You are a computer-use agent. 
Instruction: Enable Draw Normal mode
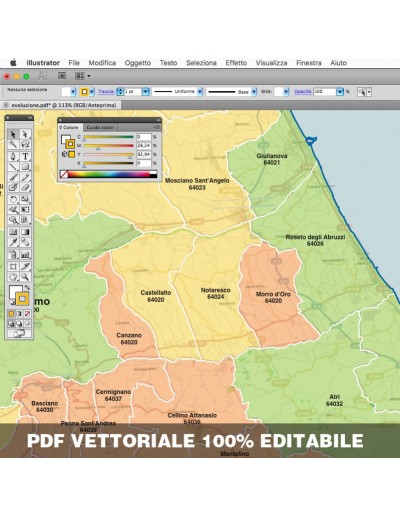tap(11, 323)
